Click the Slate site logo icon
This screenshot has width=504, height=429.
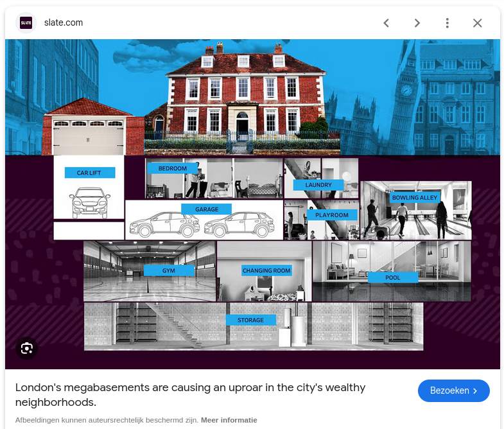(26, 23)
